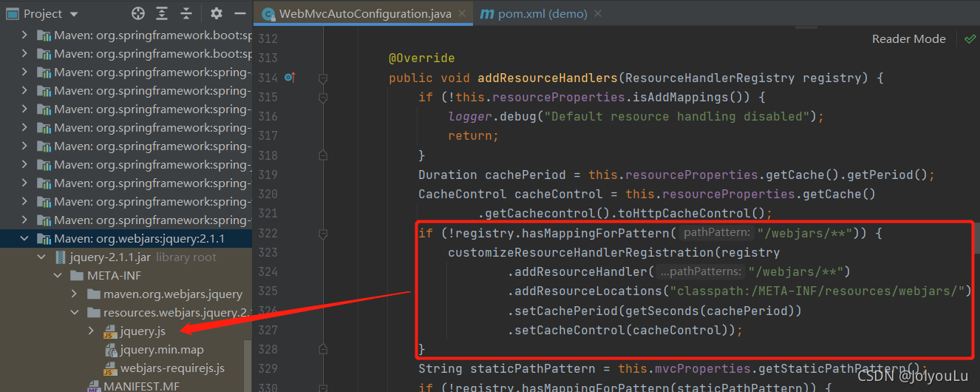This screenshot has height=392, width=980.
Task: Collapse the resources.webjars.jquery folder arrow
Action: click(x=75, y=312)
